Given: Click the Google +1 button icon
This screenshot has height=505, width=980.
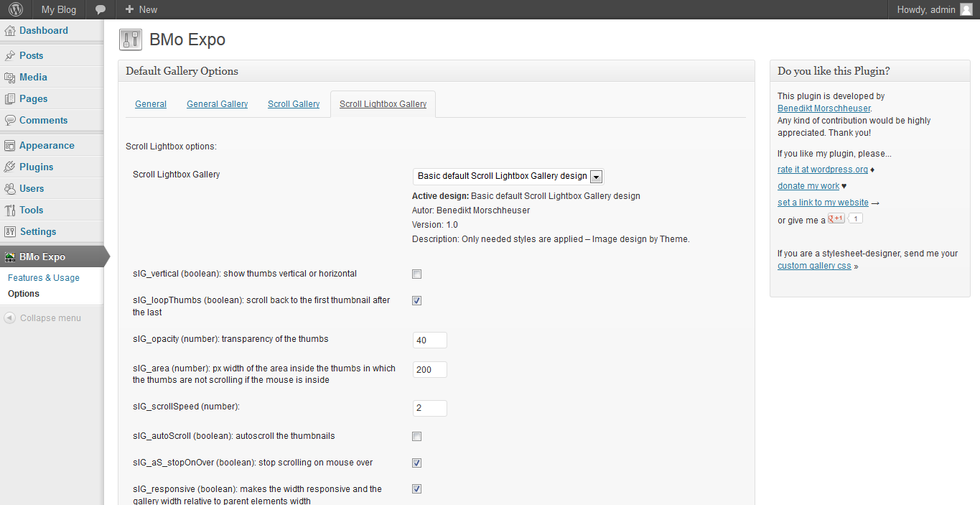Looking at the screenshot, I should pos(836,218).
